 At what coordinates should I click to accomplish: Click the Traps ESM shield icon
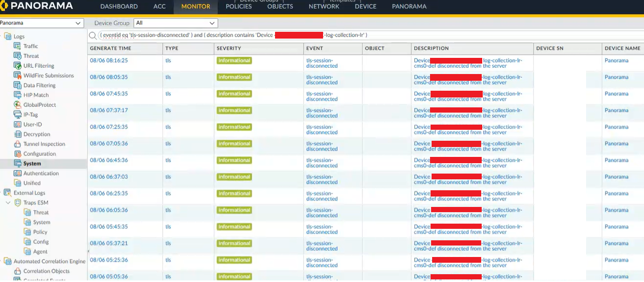click(x=17, y=202)
